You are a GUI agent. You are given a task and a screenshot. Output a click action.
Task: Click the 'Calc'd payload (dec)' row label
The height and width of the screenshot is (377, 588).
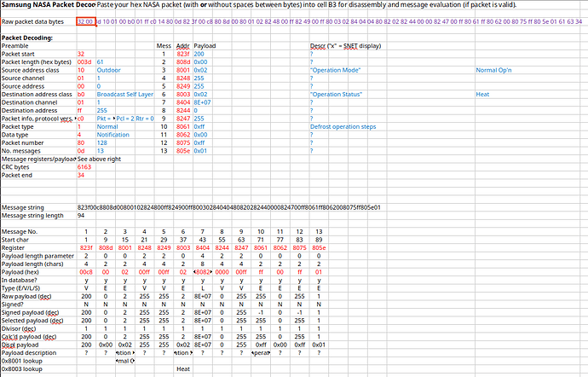click(x=29, y=336)
